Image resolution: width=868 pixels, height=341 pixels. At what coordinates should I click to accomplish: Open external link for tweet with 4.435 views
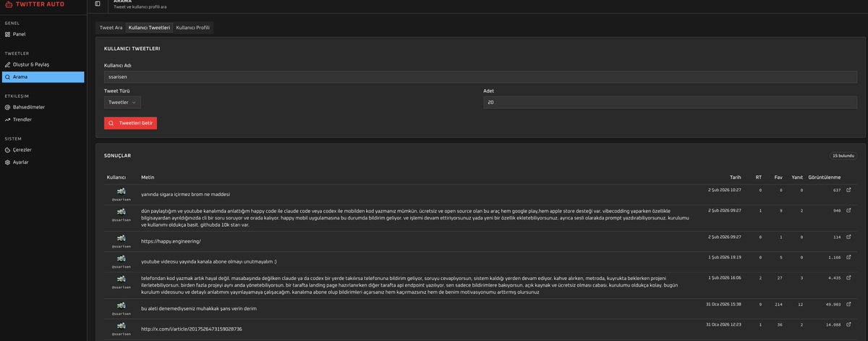coord(849,277)
